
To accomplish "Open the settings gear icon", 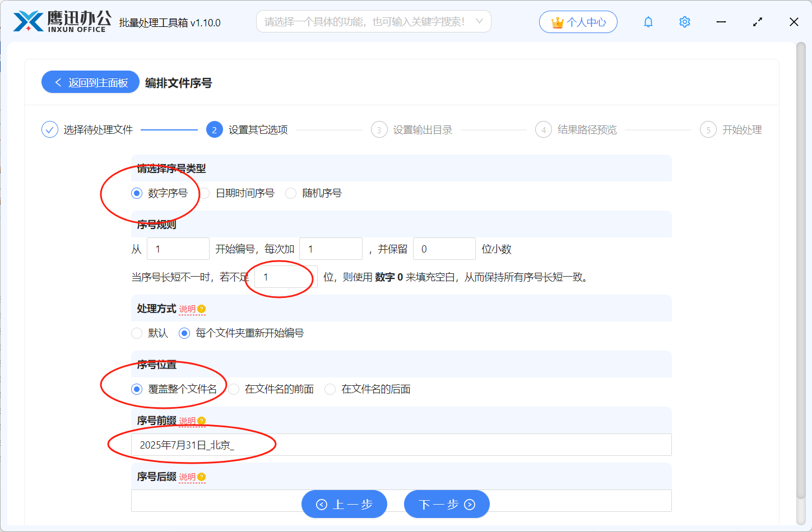I will pos(685,22).
